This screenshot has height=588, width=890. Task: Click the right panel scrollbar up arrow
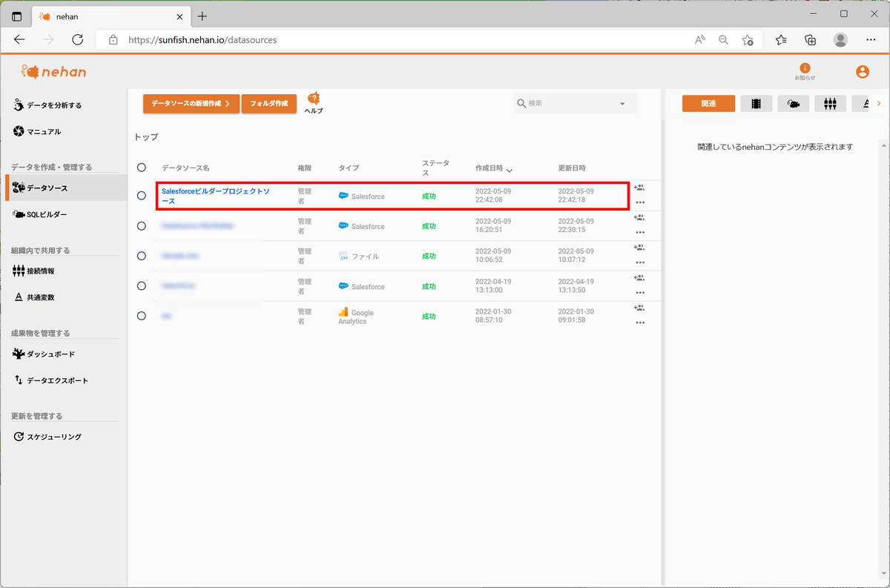pyautogui.click(x=883, y=145)
